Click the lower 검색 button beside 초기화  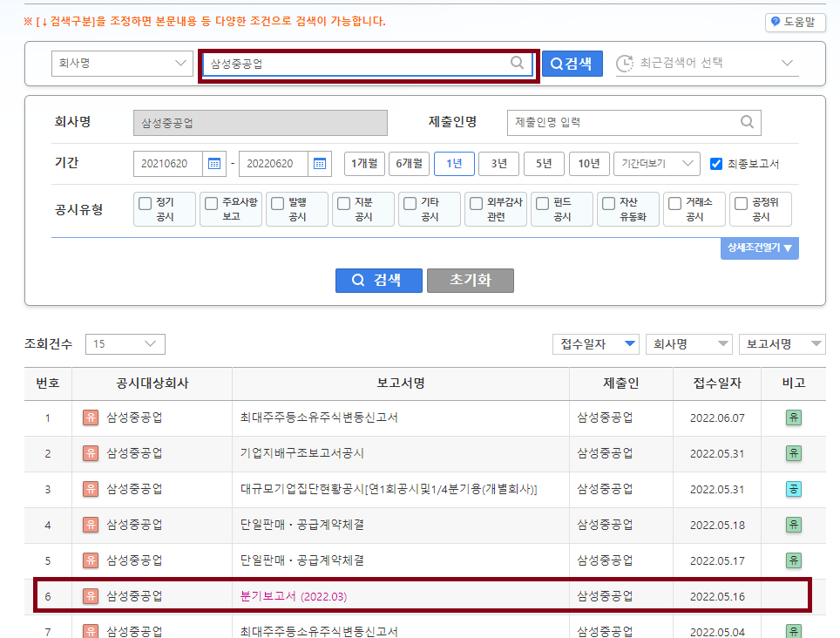point(379,280)
